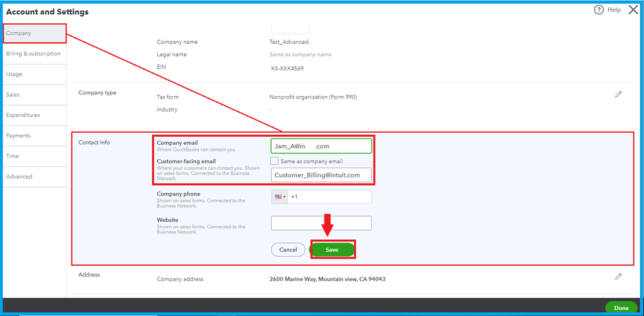Tick the Same as company email checkbox
This screenshot has height=316, width=644.
pos(274,161)
